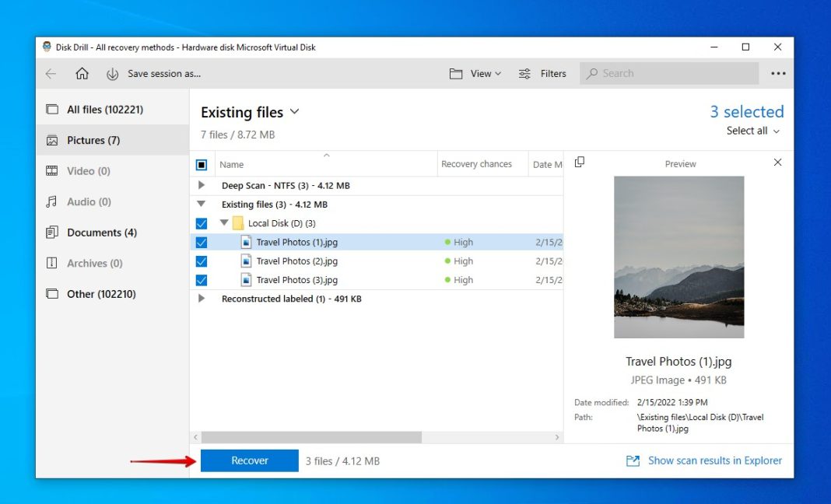The width and height of the screenshot is (831, 504).
Task: Click the Video filmstrip icon
Action: click(52, 170)
